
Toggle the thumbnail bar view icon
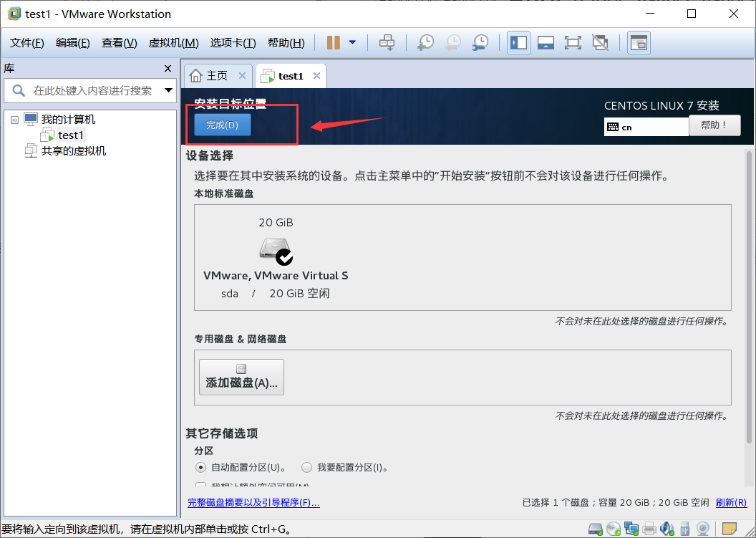pyautogui.click(x=546, y=42)
